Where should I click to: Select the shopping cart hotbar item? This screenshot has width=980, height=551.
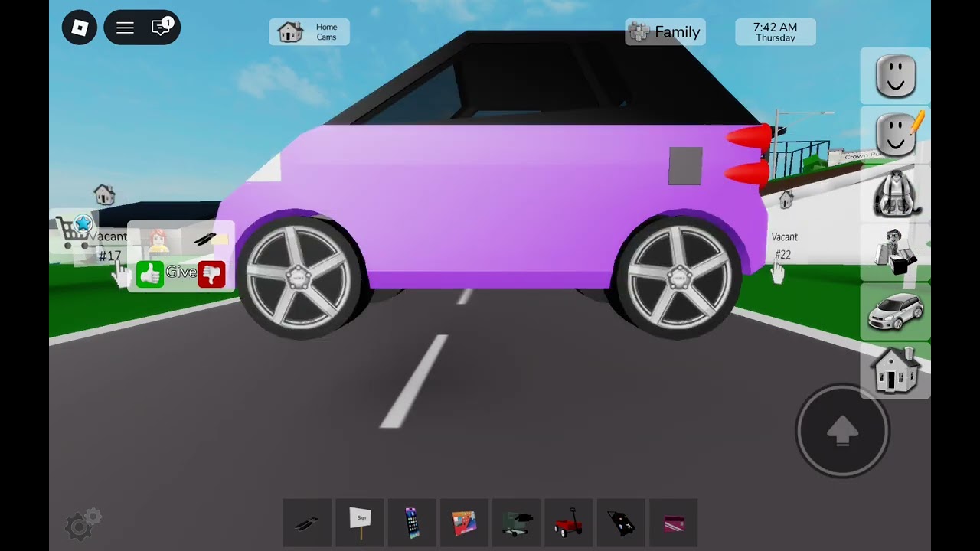pos(516,523)
